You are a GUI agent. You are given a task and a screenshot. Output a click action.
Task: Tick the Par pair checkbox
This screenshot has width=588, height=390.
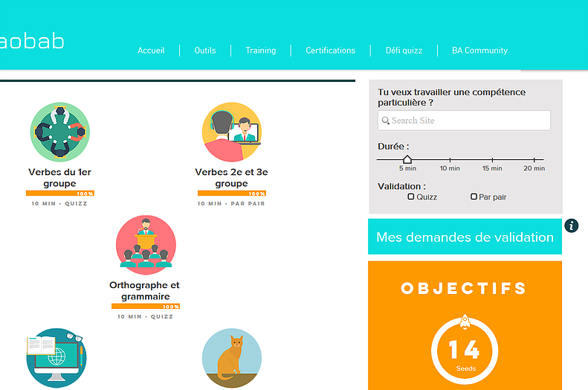474,196
